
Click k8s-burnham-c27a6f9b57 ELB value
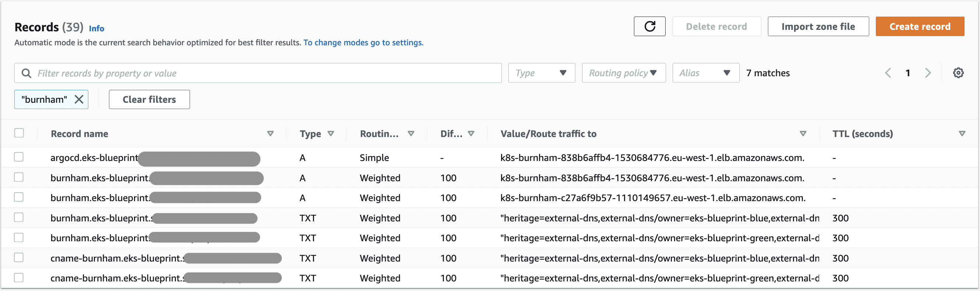[653, 198]
